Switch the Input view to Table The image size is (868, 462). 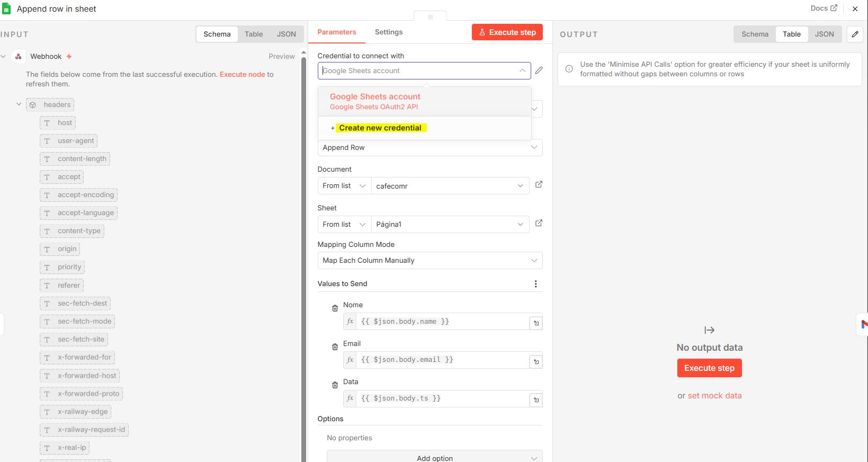(x=254, y=34)
